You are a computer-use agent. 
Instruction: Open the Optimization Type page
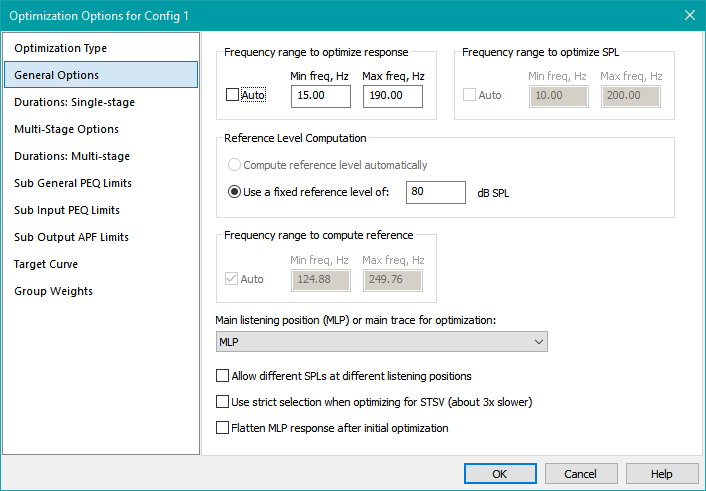tap(101, 48)
